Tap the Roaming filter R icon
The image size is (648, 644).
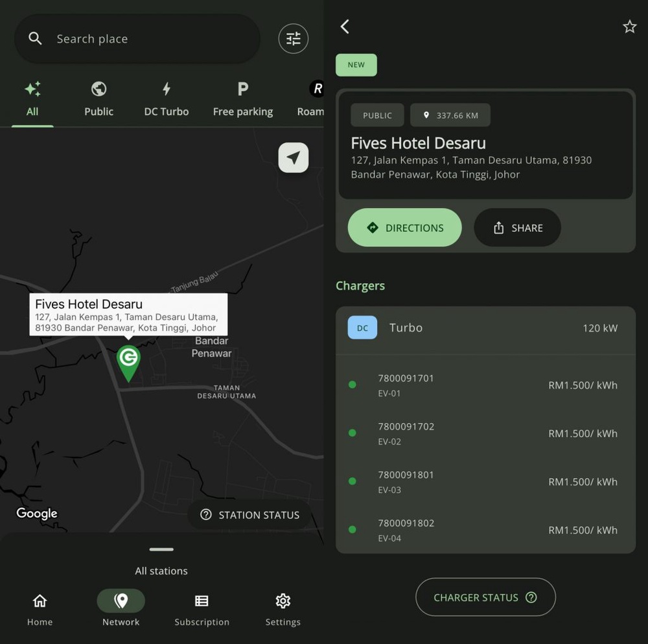pos(317,88)
